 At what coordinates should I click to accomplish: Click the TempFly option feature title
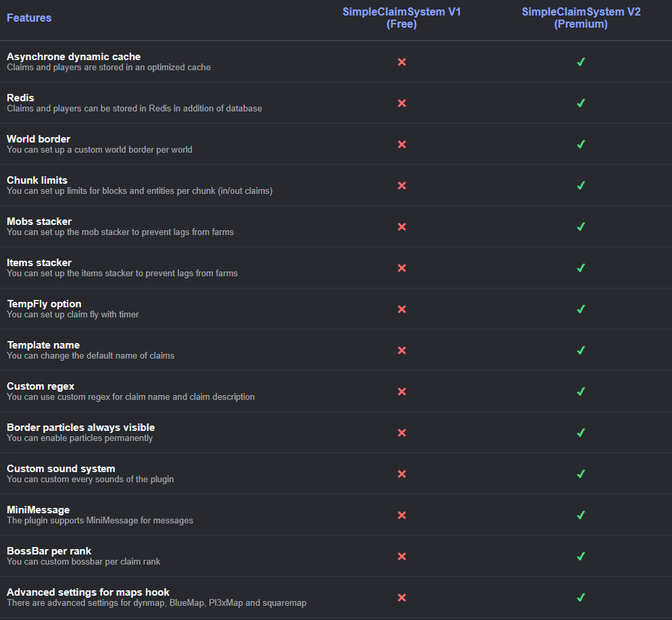[44, 304]
